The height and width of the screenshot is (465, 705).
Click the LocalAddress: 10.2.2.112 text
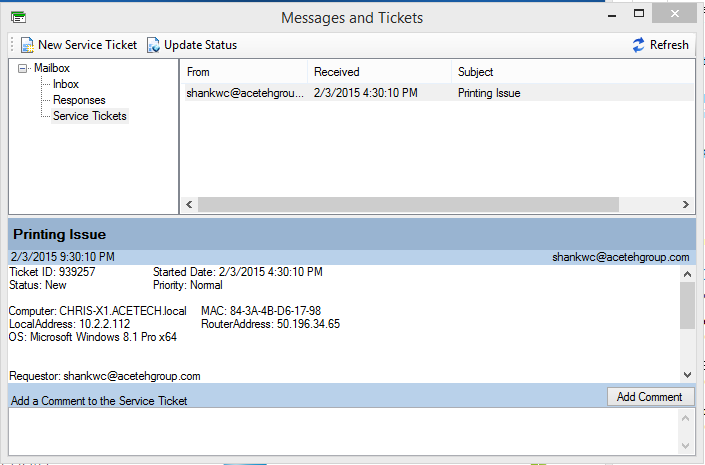69,324
